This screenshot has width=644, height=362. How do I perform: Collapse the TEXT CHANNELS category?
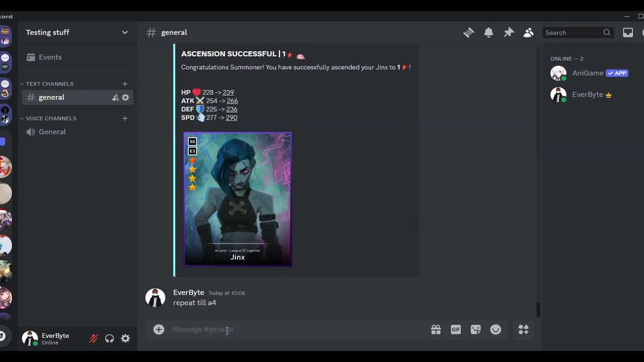tap(49, 84)
